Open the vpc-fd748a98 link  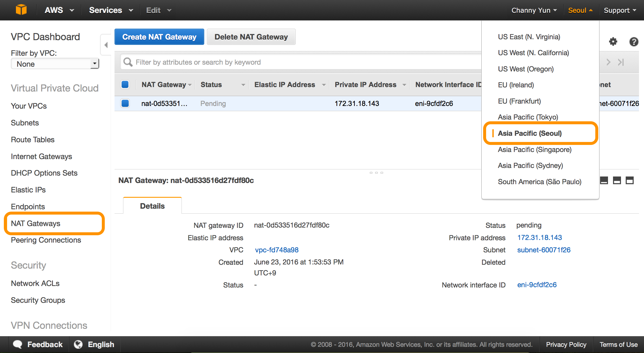tap(277, 250)
